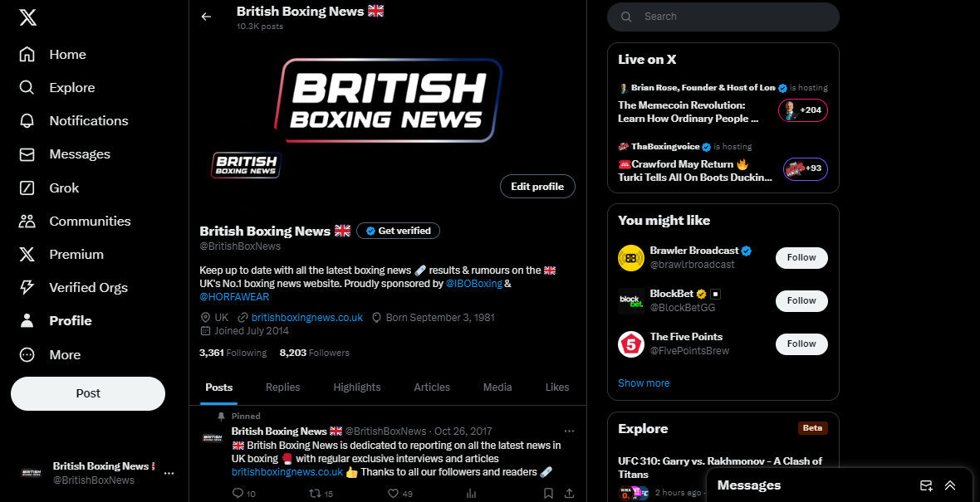Open the britishboxingnews.co.uk profile link
Screen dimensions: 980x502
pos(307,317)
